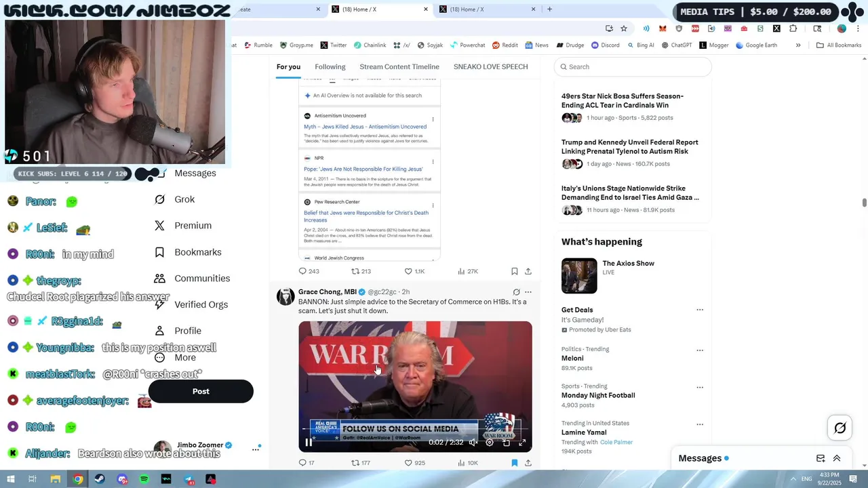Click Grace Chong's profile avatar
This screenshot has width=868, height=488.
[x=285, y=297]
